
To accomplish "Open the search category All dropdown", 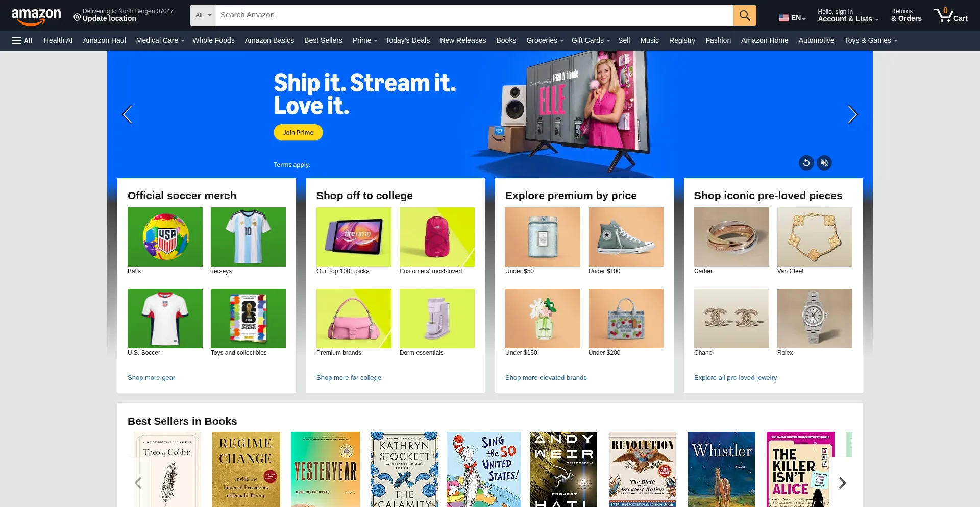I will 203,15.
